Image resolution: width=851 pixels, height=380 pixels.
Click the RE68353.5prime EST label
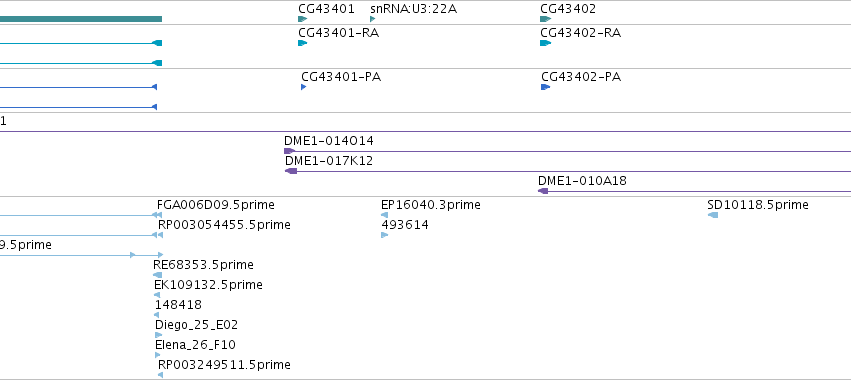(x=204, y=265)
